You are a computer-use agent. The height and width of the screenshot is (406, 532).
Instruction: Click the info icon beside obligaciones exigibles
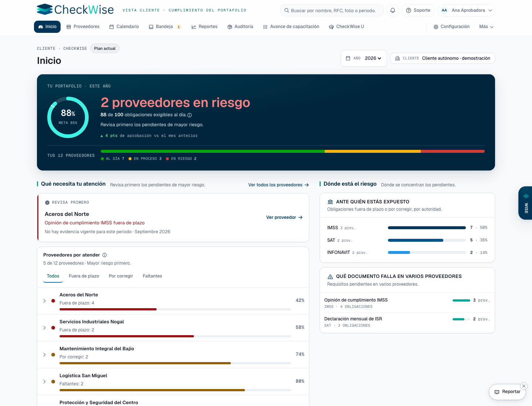pos(190,115)
